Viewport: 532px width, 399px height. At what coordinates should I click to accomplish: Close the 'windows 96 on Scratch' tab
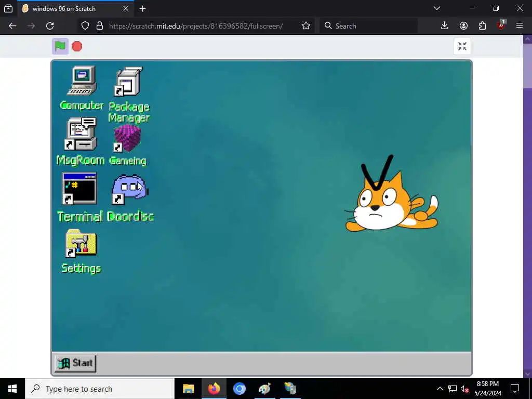(126, 8)
